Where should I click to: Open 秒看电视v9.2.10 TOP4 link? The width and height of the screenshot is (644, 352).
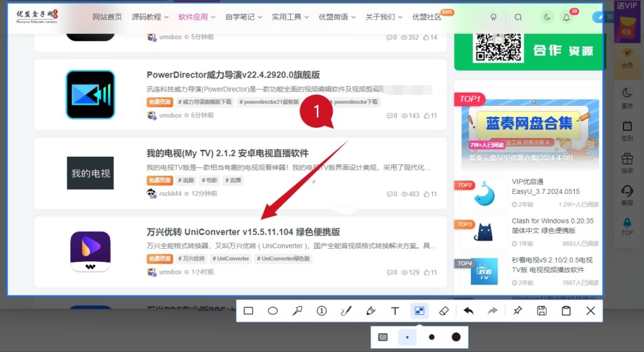point(552,265)
